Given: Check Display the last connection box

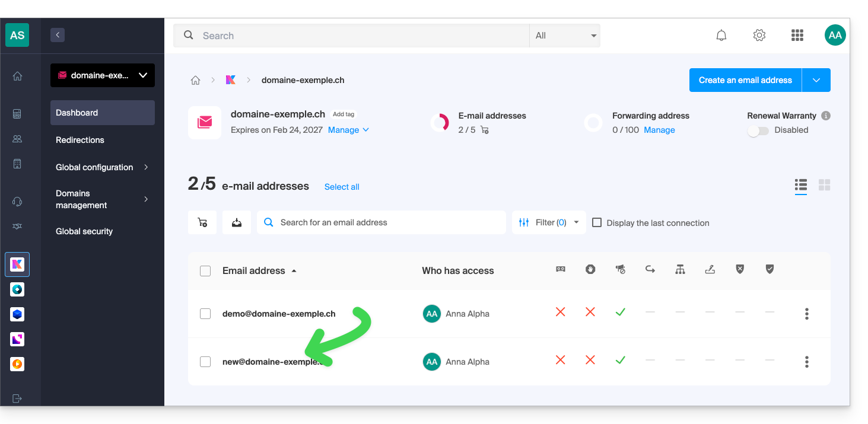Looking at the screenshot, I should click(597, 223).
